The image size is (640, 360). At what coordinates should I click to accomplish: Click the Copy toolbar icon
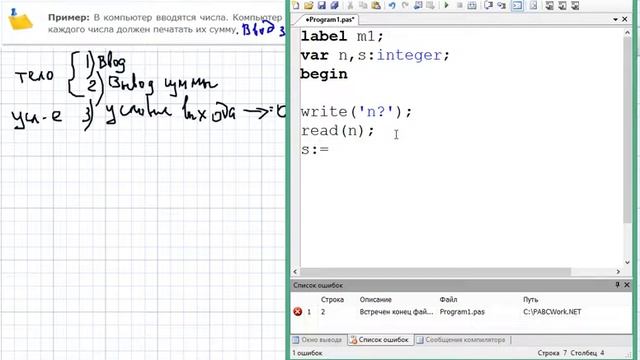[x=363, y=5]
